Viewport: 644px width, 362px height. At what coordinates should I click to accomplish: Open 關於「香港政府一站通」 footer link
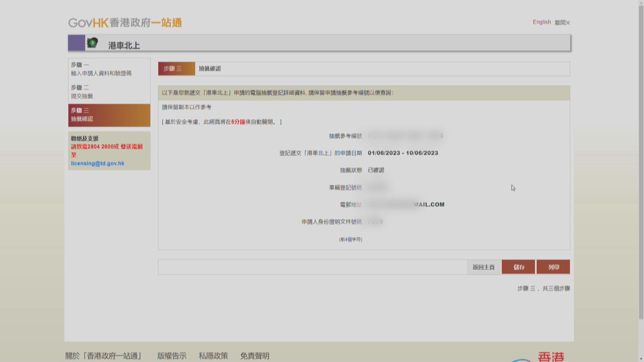104,356
